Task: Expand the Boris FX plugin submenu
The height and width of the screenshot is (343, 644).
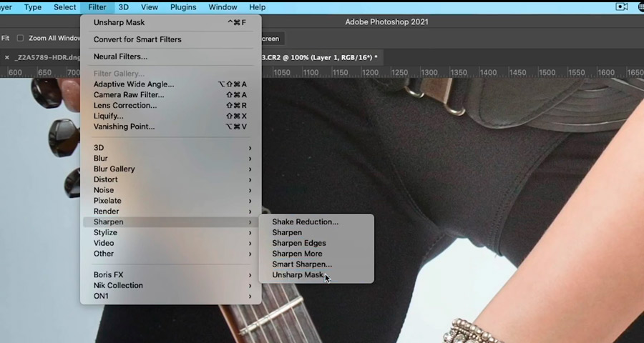Action: pos(170,275)
